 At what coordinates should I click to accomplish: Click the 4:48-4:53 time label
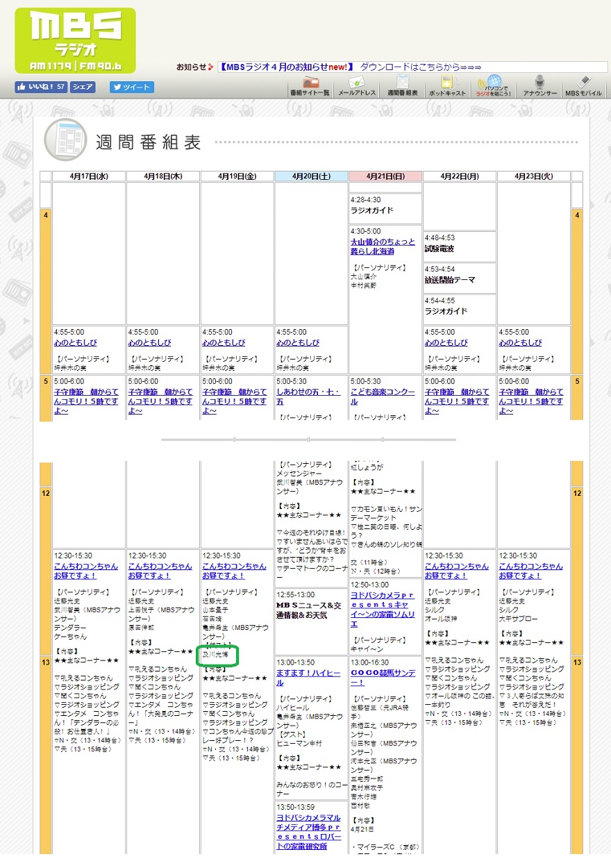tap(440, 237)
